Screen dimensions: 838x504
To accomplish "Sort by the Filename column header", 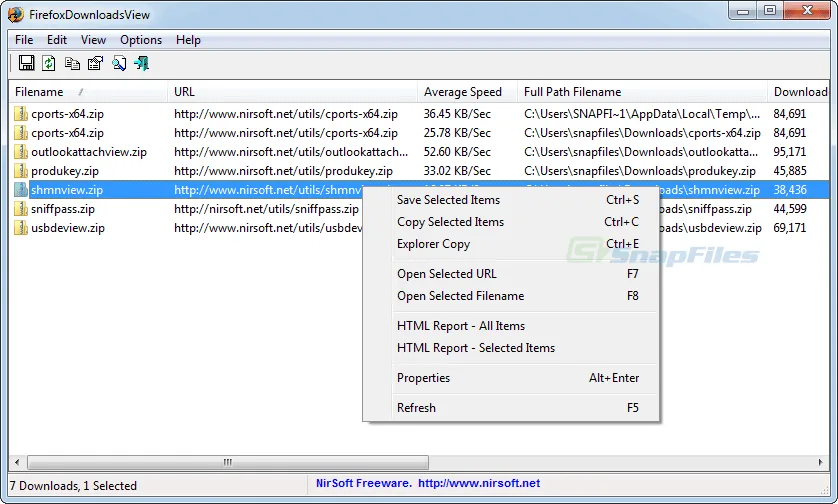I will [x=88, y=92].
